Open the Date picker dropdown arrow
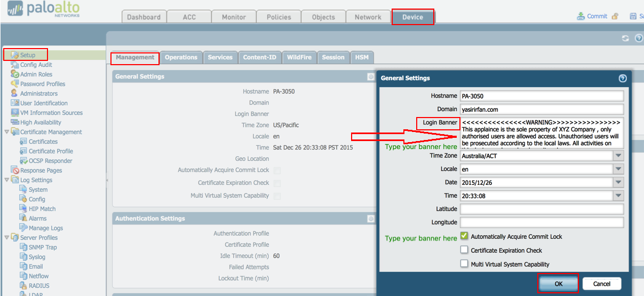Viewport: 644px width, 296px height. click(x=618, y=182)
